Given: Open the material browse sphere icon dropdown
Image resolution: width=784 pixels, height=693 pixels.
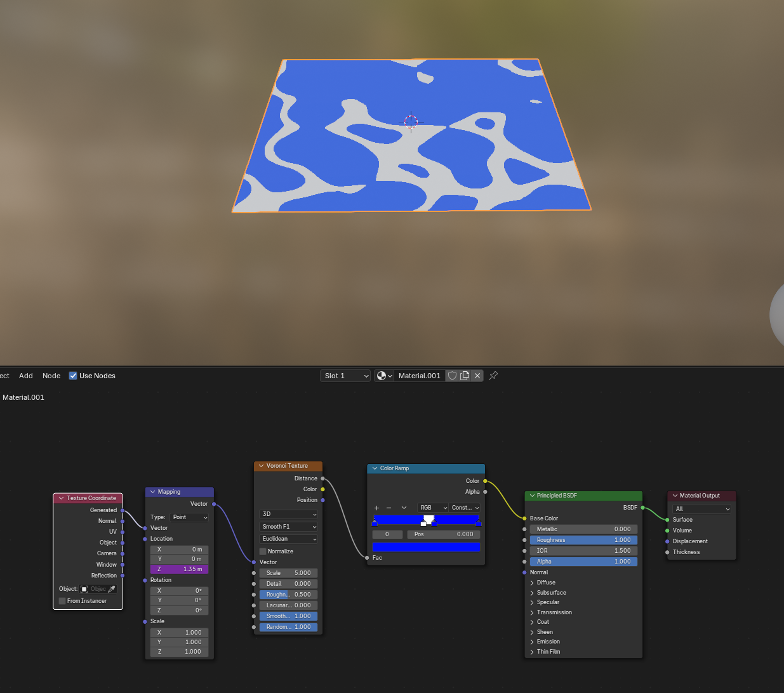Looking at the screenshot, I should 384,376.
